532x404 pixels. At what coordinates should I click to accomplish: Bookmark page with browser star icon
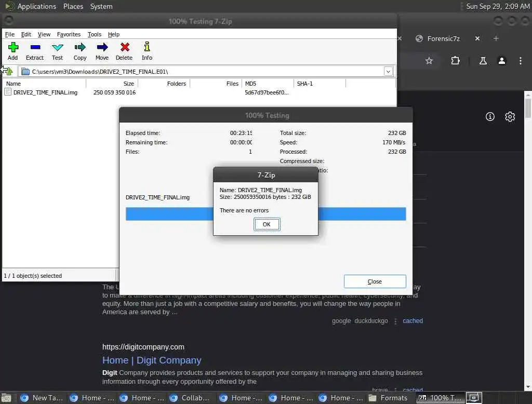coord(429,61)
